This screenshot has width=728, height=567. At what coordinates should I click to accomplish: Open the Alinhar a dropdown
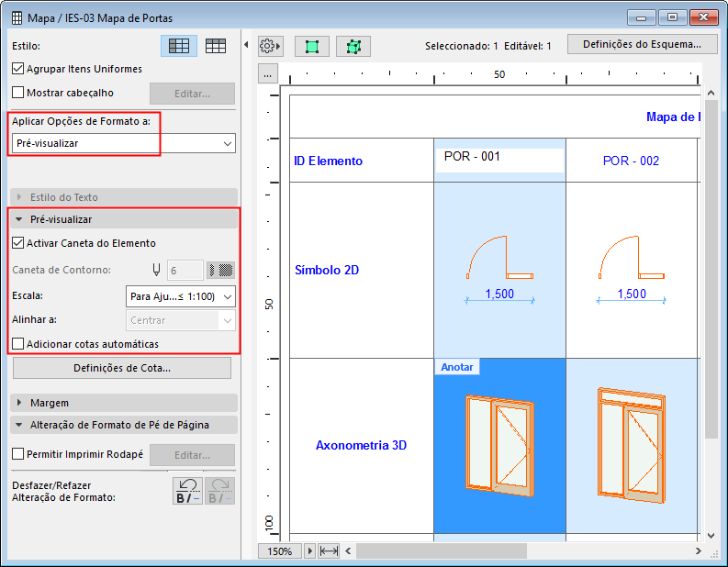181,320
